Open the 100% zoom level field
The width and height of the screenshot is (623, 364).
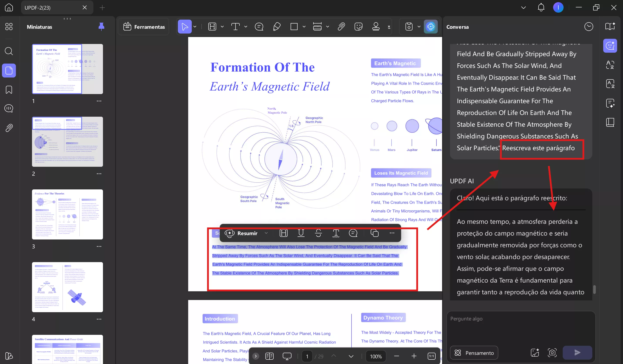(x=376, y=356)
